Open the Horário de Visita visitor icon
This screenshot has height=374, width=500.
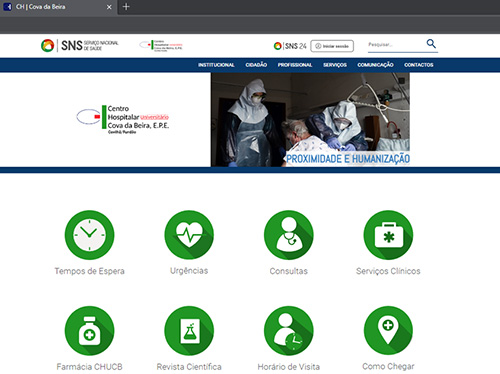[289, 331]
